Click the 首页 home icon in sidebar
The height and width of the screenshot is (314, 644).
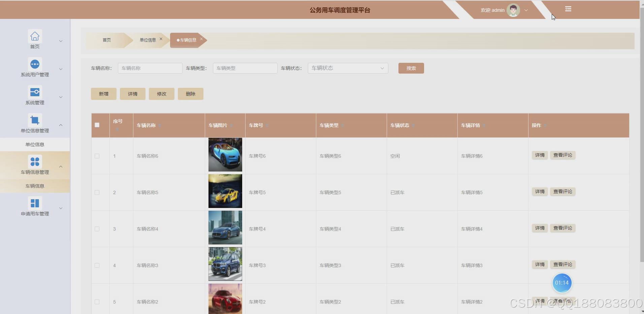35,36
